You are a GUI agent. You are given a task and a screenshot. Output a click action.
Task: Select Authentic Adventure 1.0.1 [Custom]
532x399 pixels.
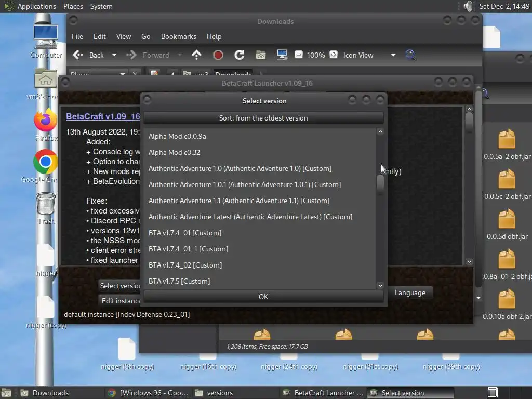[260, 184]
